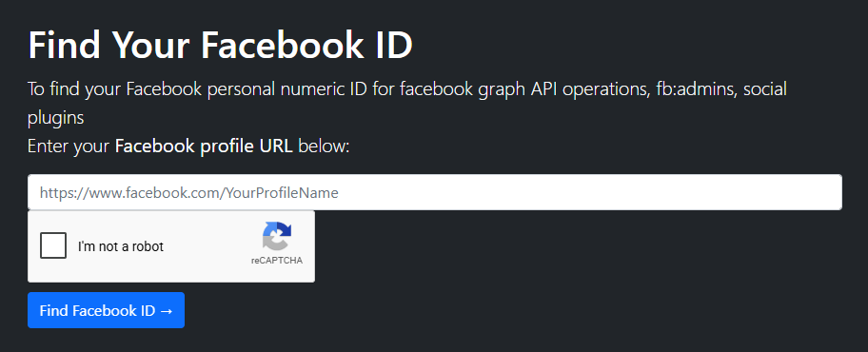
Task: Check the "I'm not a robot" checkbox
Action: (53, 245)
